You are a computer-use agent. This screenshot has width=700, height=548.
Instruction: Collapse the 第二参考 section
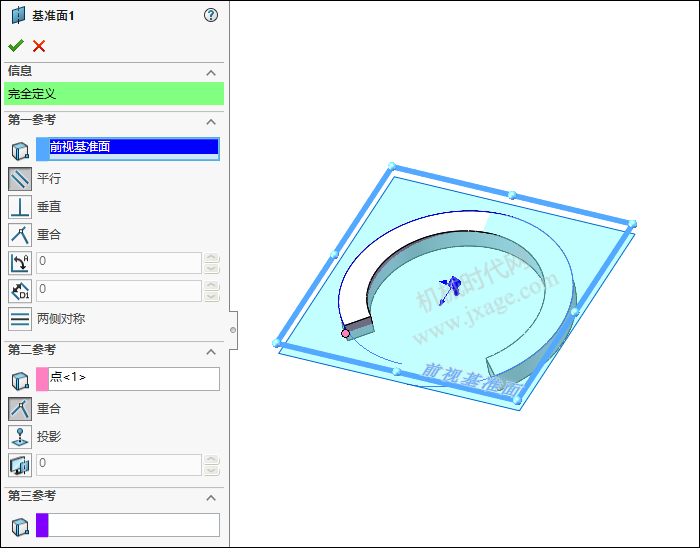pyautogui.click(x=211, y=352)
